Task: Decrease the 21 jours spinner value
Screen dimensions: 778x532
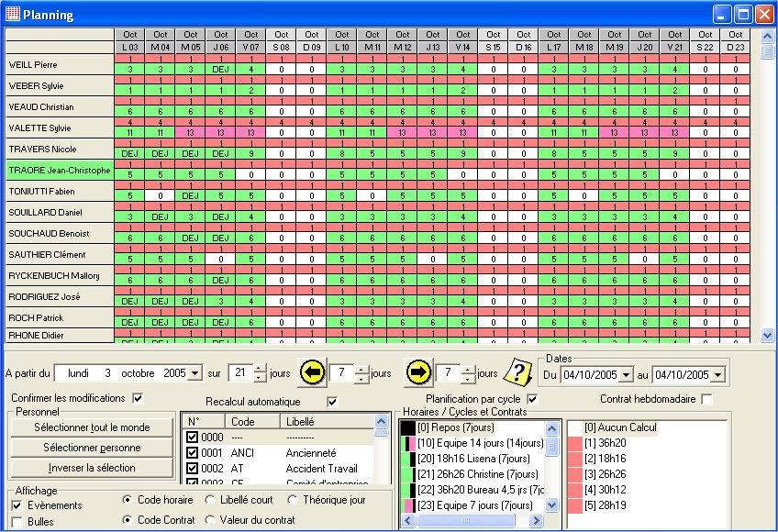Action: click(x=260, y=377)
